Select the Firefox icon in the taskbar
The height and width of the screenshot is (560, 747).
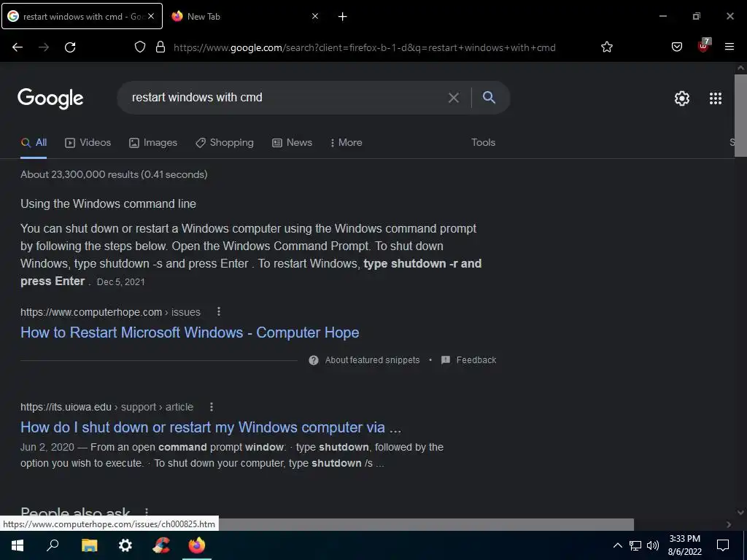197,545
